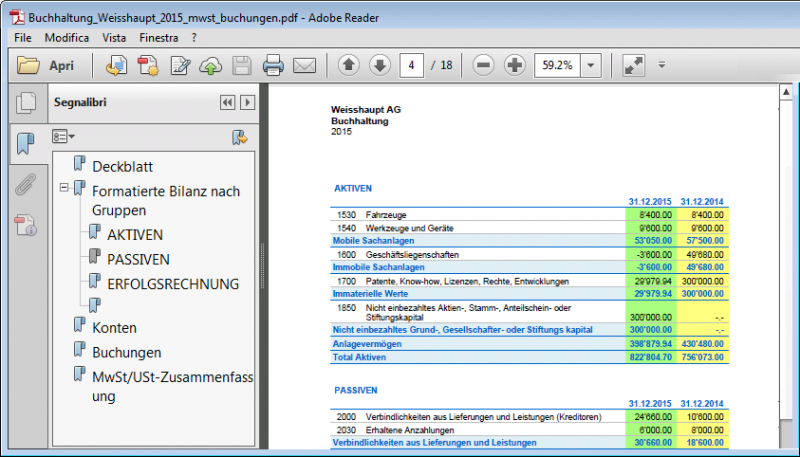This screenshot has height=457, width=800.
Task: Open the attachments paperclip panel
Action: [x=25, y=185]
